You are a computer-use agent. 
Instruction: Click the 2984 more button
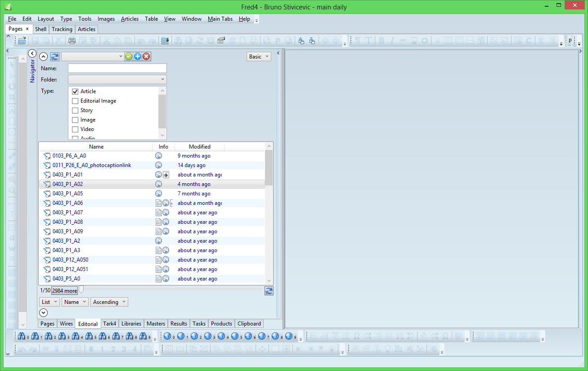point(64,291)
